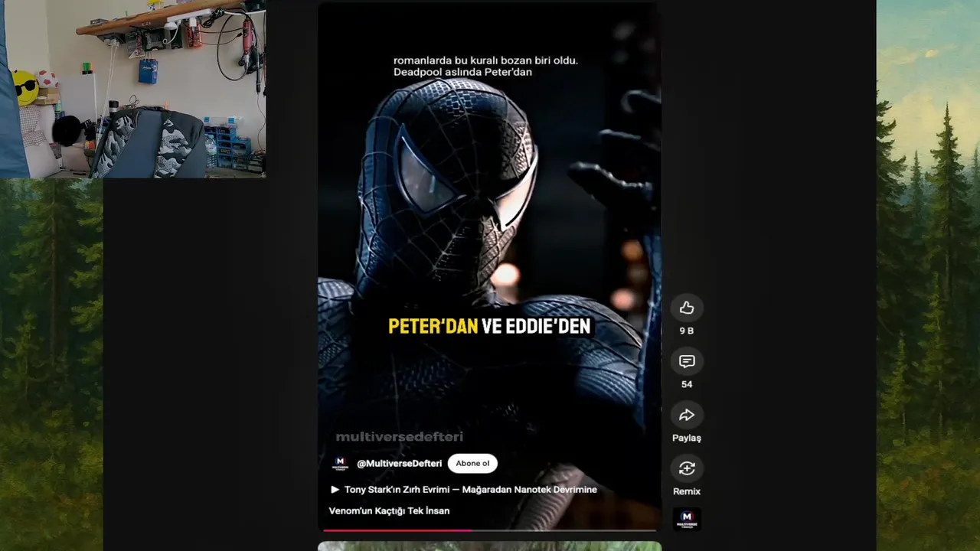Open MultiverseDefteri channel avatar
Viewport: 980px width, 551px height.
(x=340, y=463)
